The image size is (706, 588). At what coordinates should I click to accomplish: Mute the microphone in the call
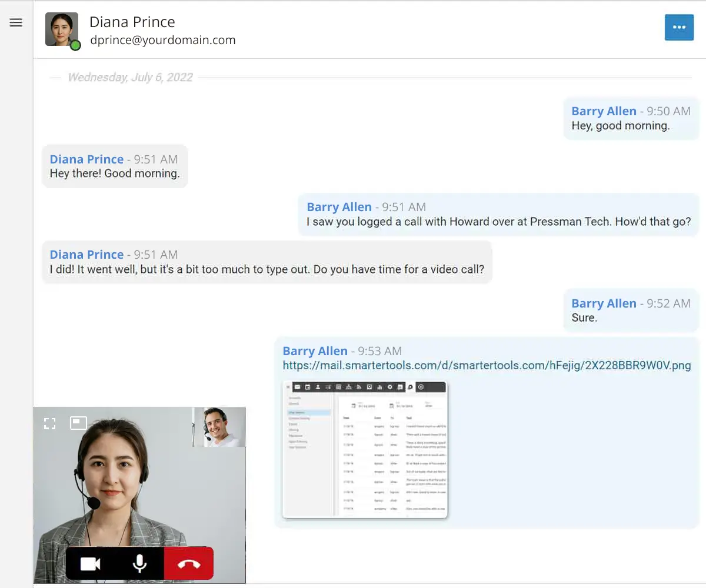pyautogui.click(x=139, y=564)
